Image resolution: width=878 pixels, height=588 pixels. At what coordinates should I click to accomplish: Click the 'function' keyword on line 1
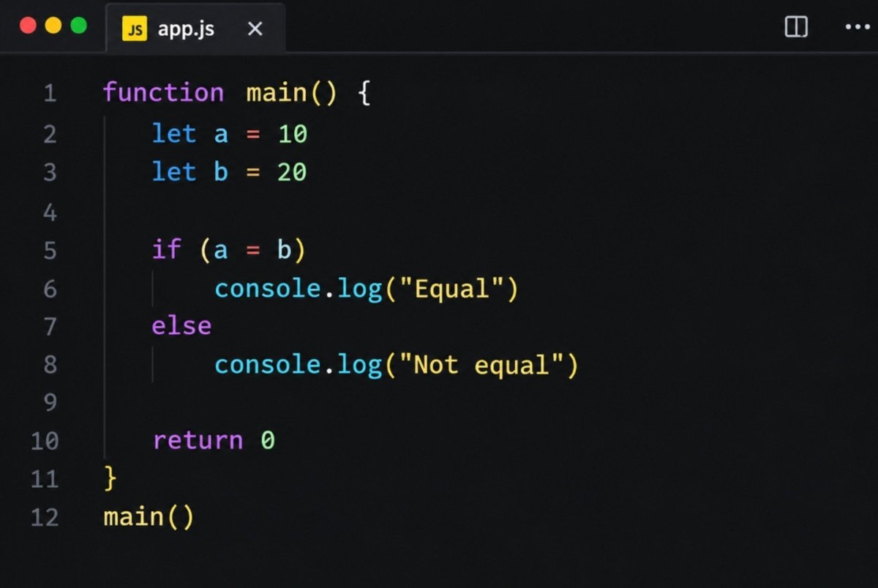click(163, 93)
